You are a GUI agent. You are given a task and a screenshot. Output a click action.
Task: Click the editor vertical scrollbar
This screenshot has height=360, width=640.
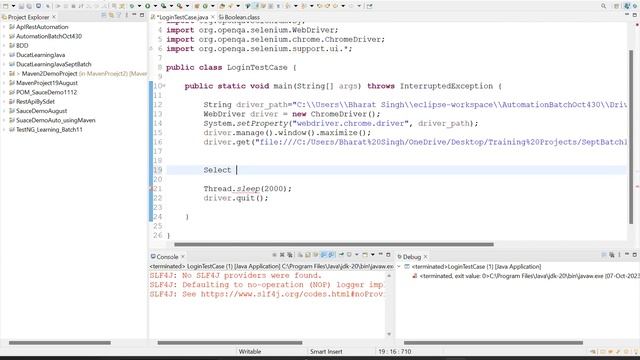click(631, 137)
